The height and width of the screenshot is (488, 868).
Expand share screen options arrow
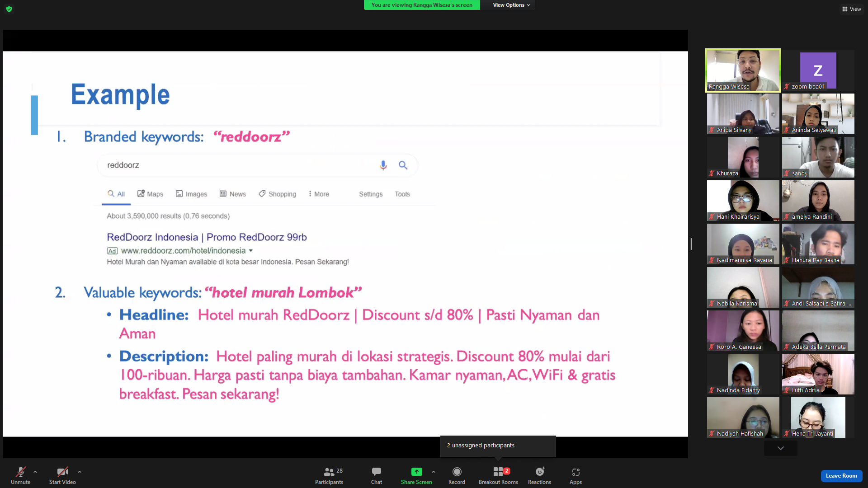coord(434,472)
